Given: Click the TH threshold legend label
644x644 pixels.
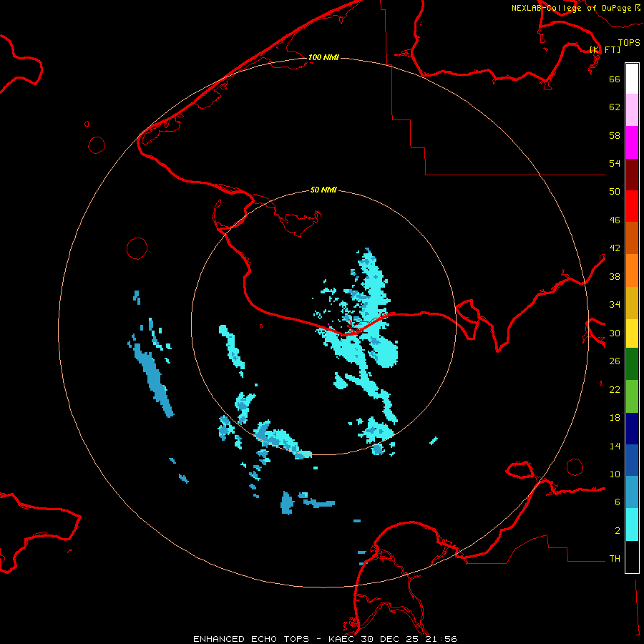Looking at the screenshot, I should point(615,559).
